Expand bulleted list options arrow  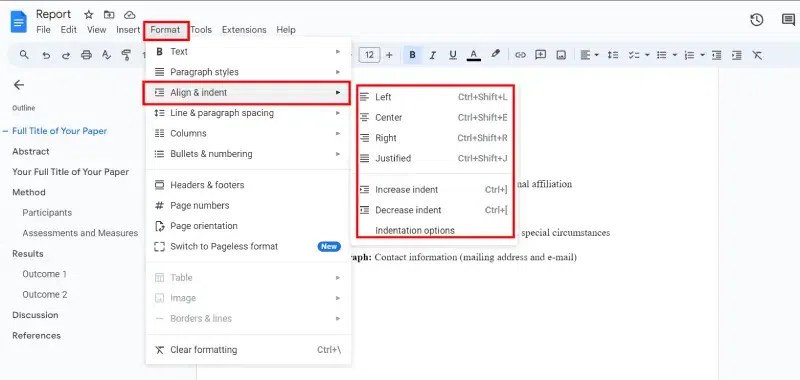[x=674, y=55]
